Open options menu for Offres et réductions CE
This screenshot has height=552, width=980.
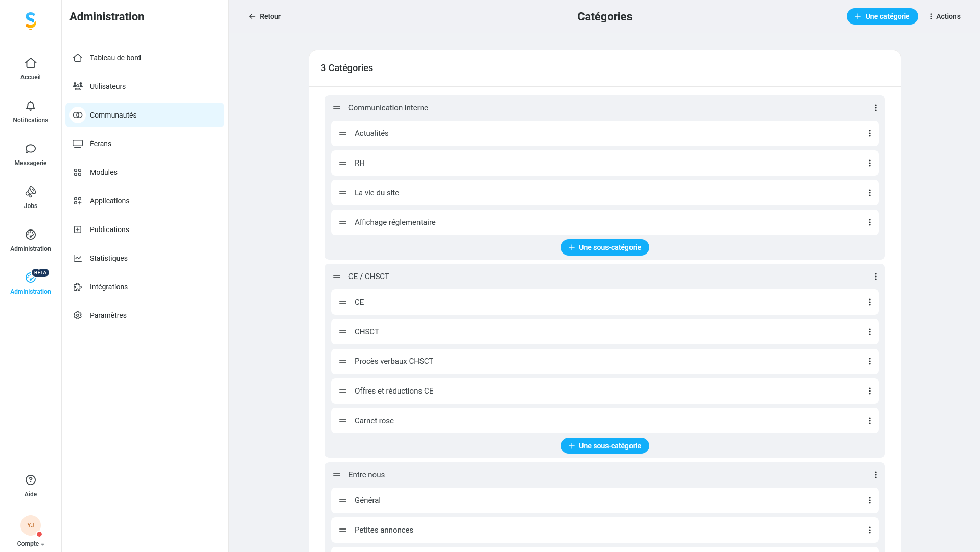870,391
